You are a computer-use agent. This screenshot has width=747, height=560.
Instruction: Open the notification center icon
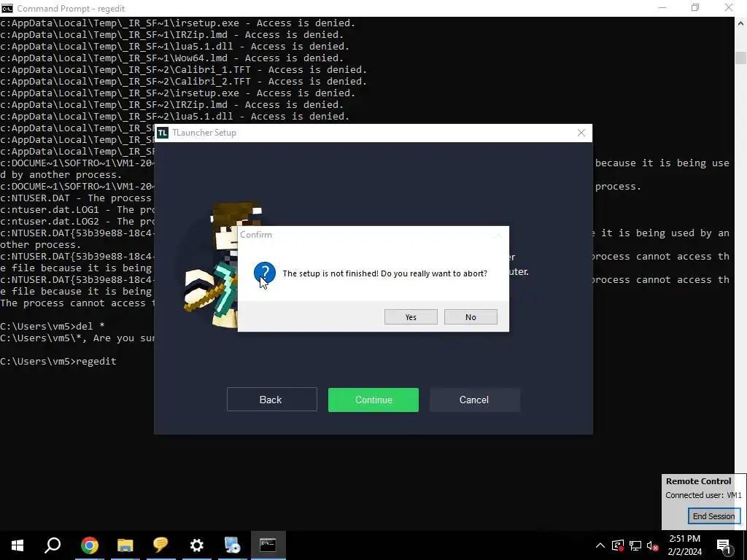pyautogui.click(x=724, y=546)
